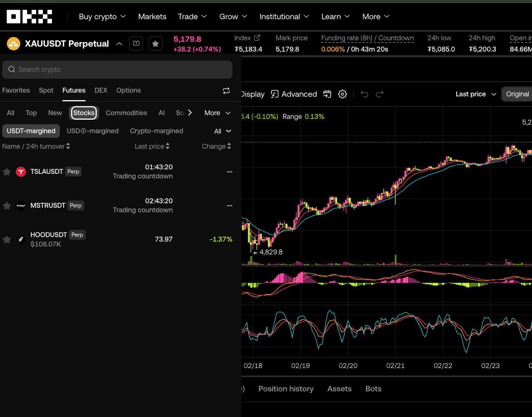532x417 pixels.
Task: Toggle HOODUSDT as a favorite
Action: tap(7, 239)
